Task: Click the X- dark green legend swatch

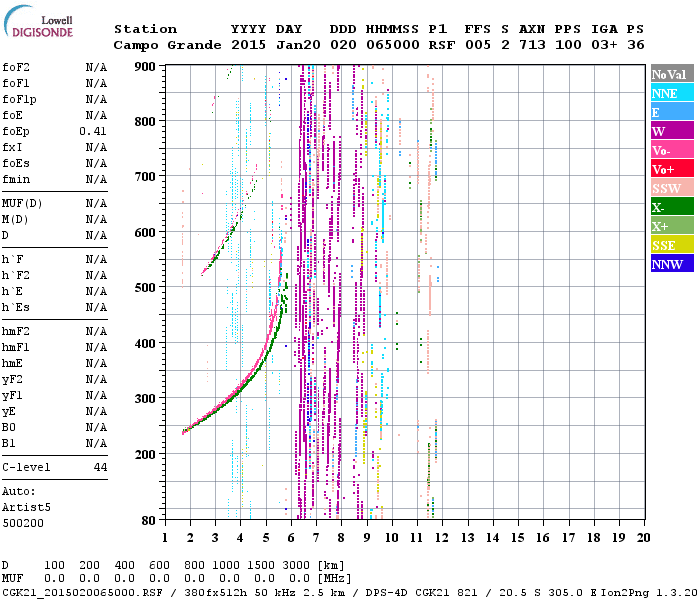Action: point(672,207)
